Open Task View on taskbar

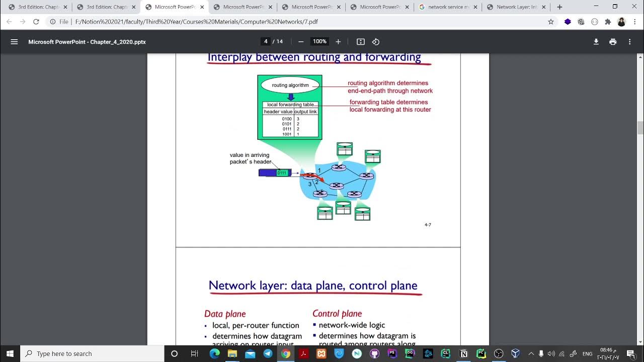pos(194,353)
